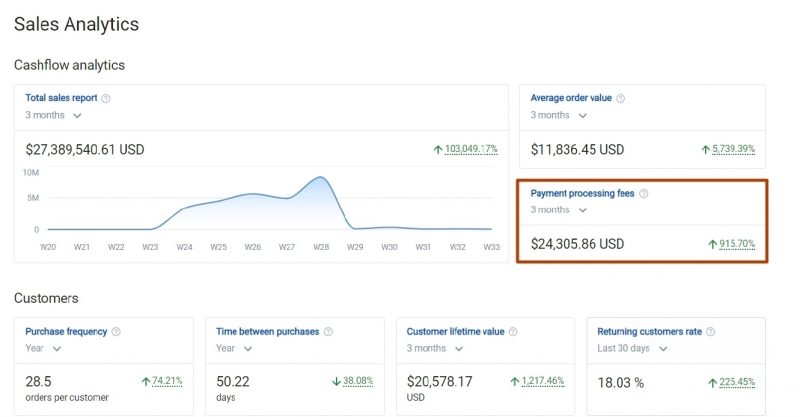
Task: Click the W28 peak on sales chart
Action: [320, 178]
